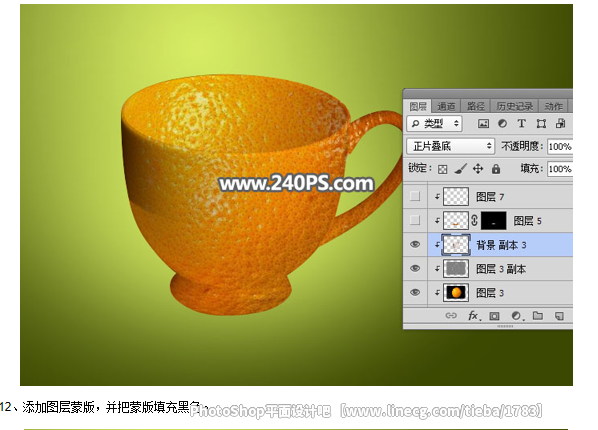The width and height of the screenshot is (598, 430).
Task: Click layer name 图层 5
Action: pos(527,221)
